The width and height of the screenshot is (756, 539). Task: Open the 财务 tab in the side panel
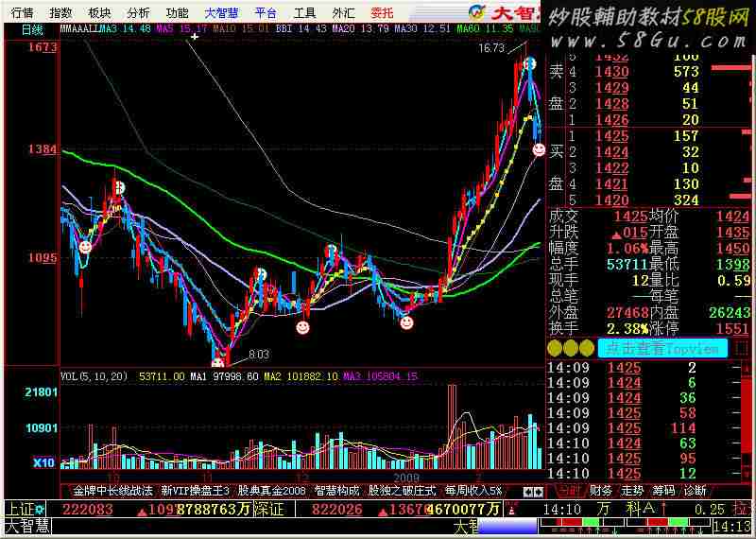(x=601, y=491)
